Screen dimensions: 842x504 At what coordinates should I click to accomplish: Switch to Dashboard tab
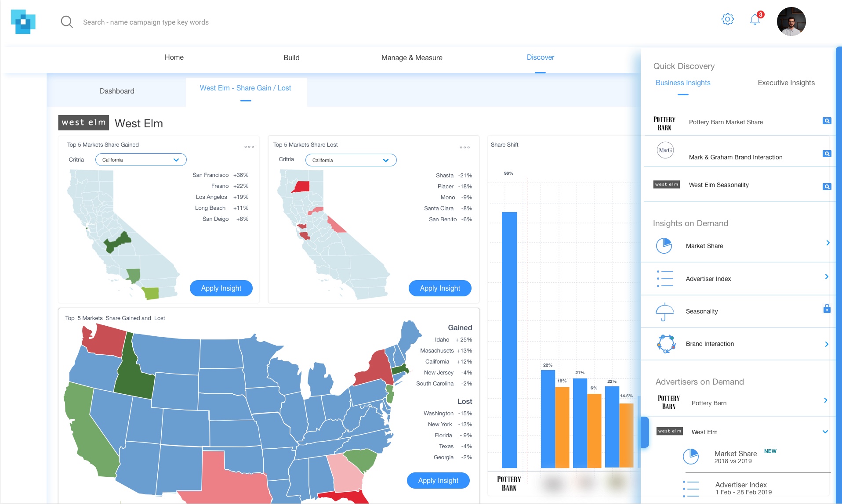click(x=117, y=91)
